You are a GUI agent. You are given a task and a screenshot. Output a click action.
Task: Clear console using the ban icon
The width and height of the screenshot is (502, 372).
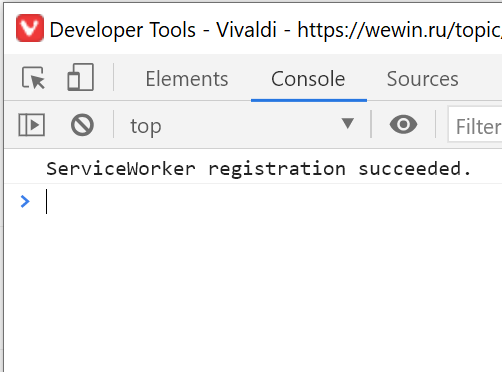click(x=82, y=125)
